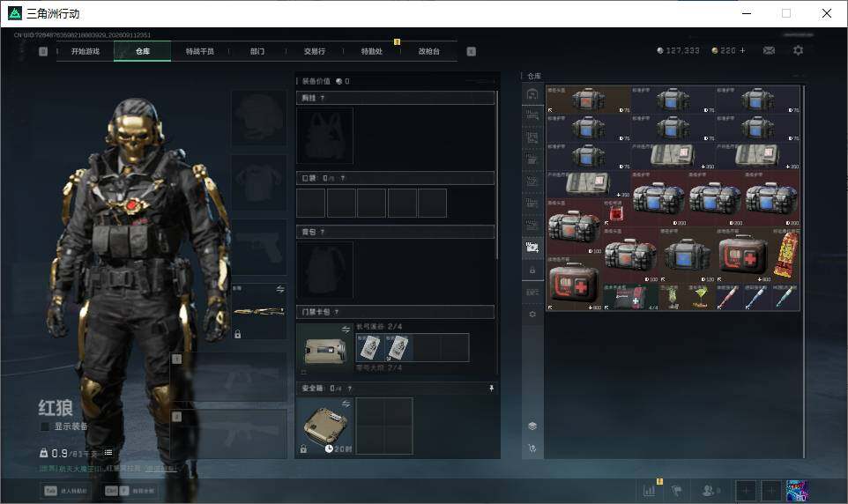Select the blue-screen repair kit marked 120
Viewport: 848px width, 504px height.
click(687, 255)
